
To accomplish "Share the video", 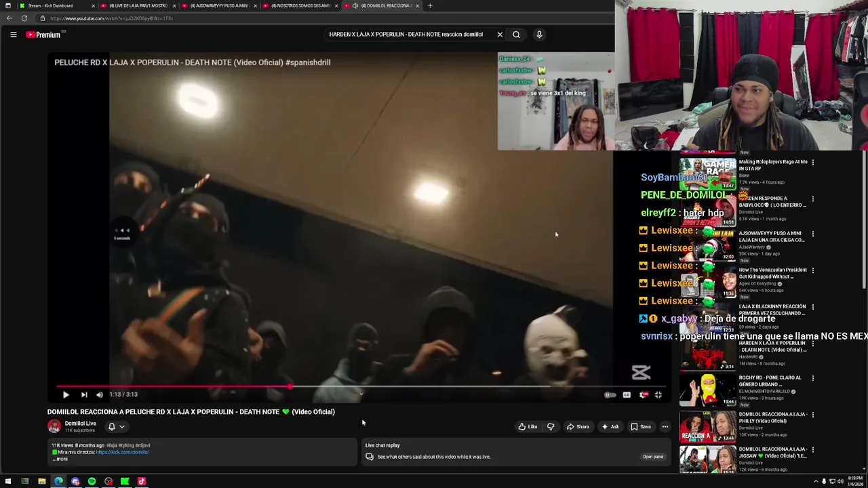I will click(x=578, y=427).
